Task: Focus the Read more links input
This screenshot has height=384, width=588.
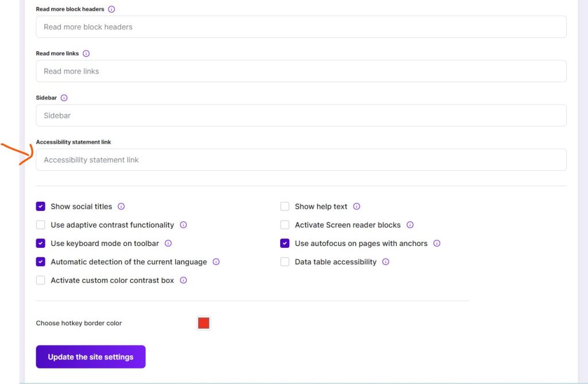Action: (x=301, y=71)
